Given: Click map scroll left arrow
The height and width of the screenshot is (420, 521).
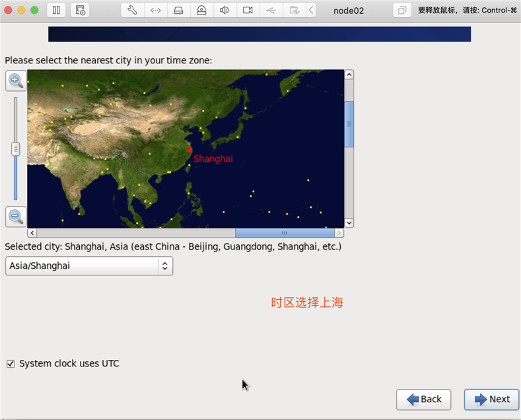Looking at the screenshot, I should click(x=32, y=232).
